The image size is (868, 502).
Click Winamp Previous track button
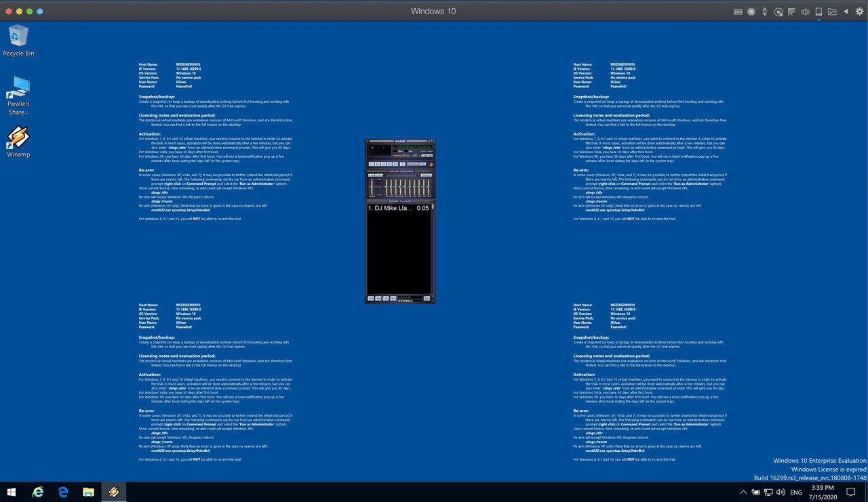[372, 164]
